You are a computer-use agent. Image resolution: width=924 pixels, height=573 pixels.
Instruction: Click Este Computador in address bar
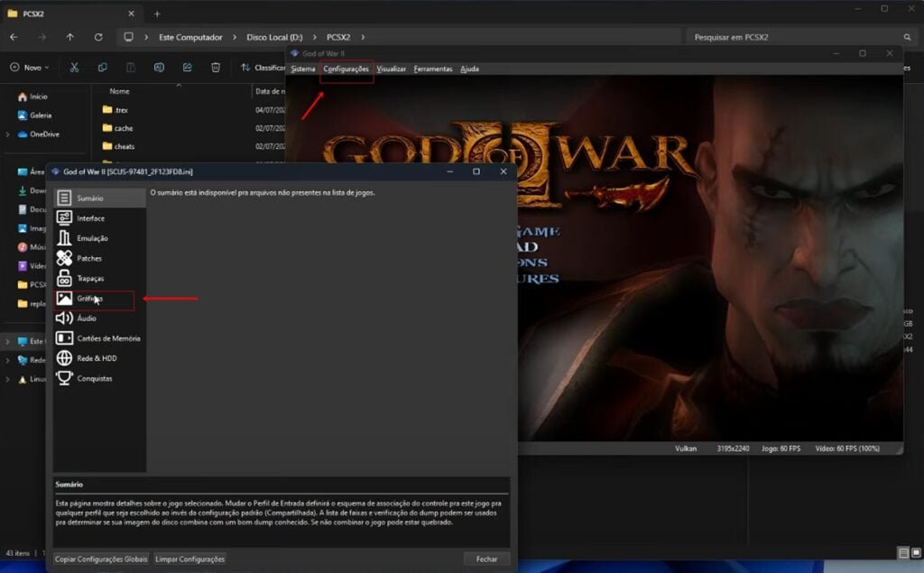click(190, 37)
